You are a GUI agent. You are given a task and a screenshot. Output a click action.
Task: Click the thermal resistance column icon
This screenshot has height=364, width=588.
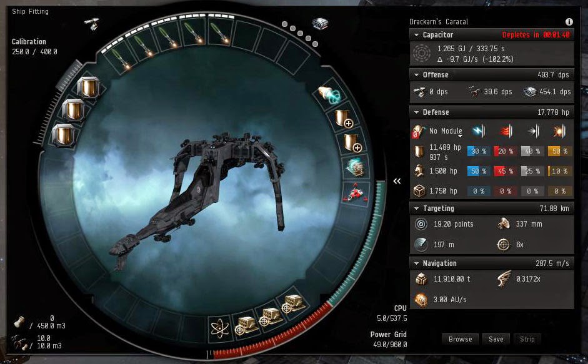[x=506, y=131]
